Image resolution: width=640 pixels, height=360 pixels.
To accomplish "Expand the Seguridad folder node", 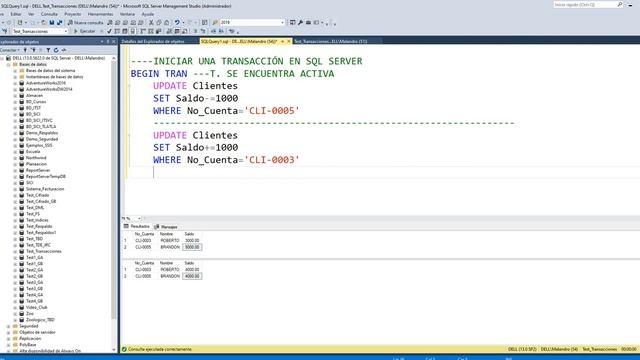I will pos(9,326).
